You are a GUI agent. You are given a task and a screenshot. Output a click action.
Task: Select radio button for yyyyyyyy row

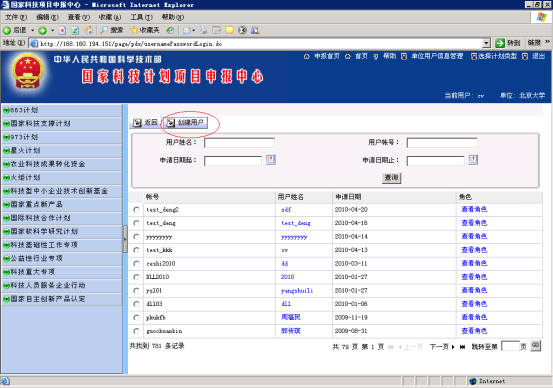coord(136,236)
